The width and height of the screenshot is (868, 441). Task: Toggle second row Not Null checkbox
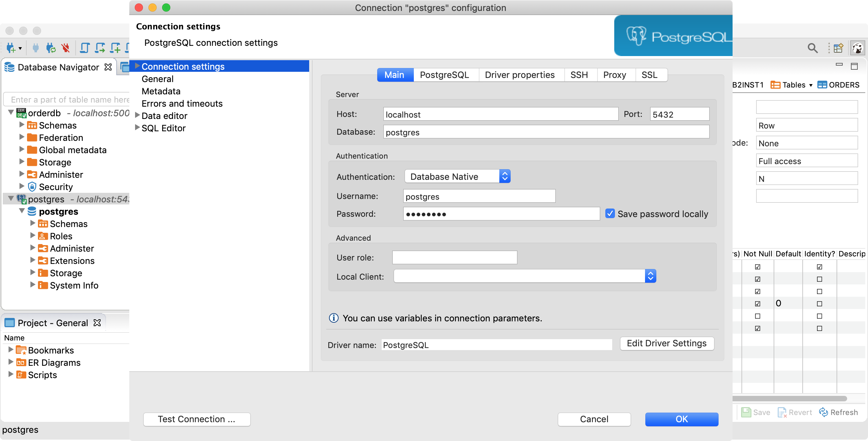coord(758,279)
